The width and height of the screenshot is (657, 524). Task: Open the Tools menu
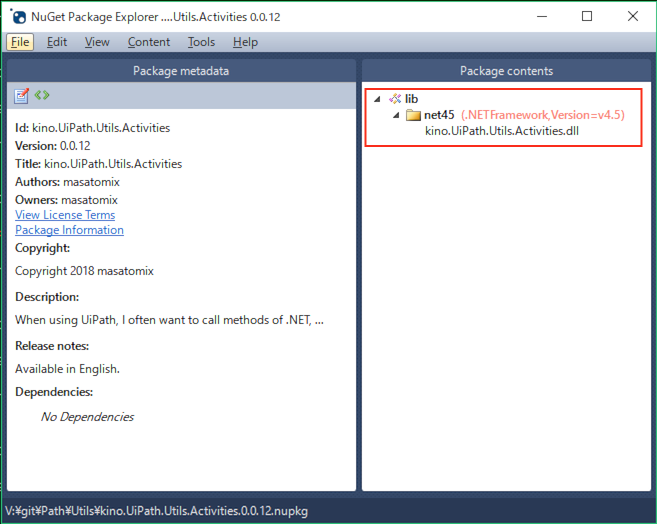coord(201,42)
